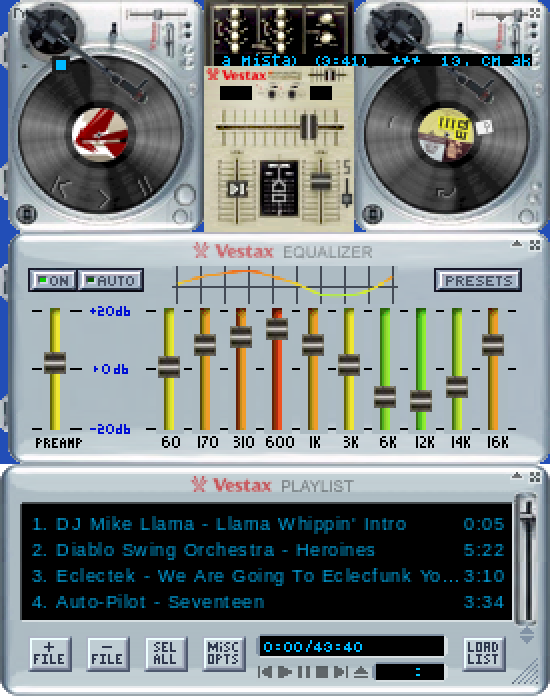Screen dimensions: 550x696
Task: Collapse the equalizer window with shade triangle
Action: 517,244
